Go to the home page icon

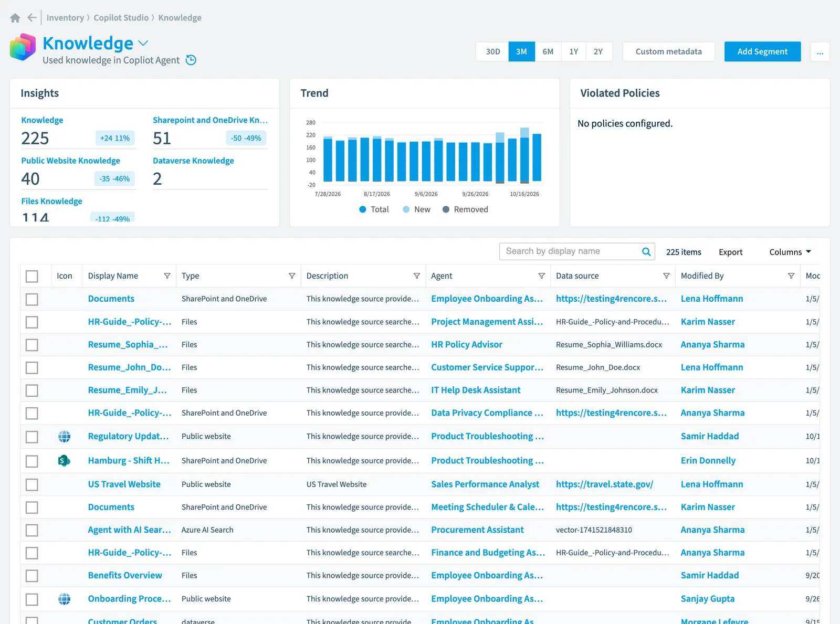pos(15,18)
